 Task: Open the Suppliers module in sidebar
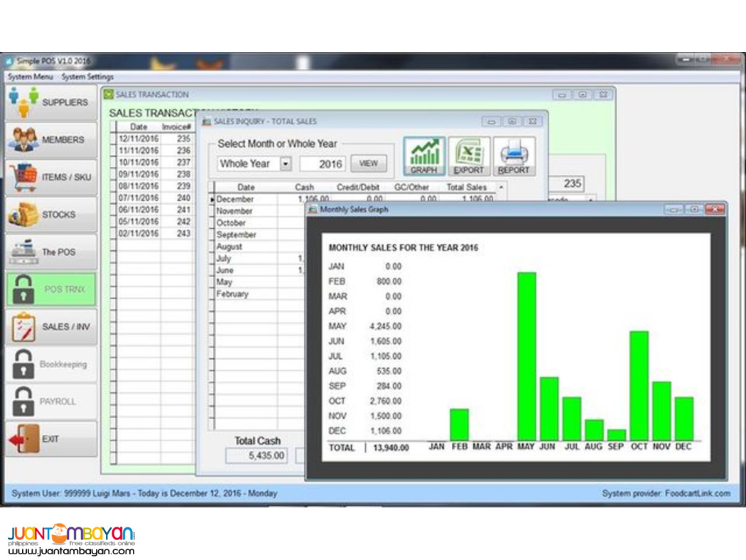50,102
